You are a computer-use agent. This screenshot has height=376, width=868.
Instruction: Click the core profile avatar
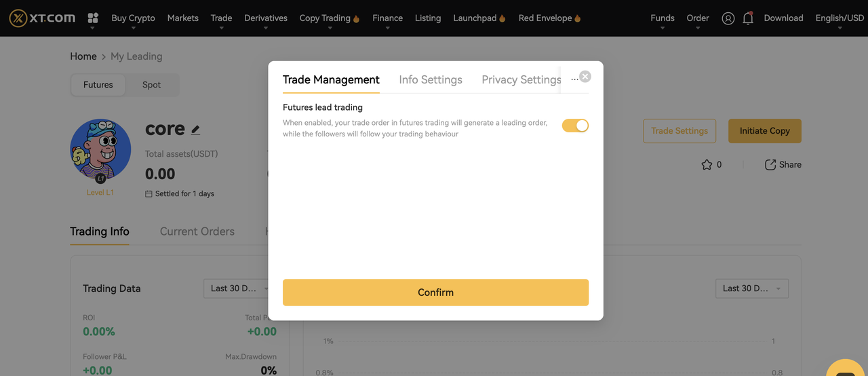100,149
